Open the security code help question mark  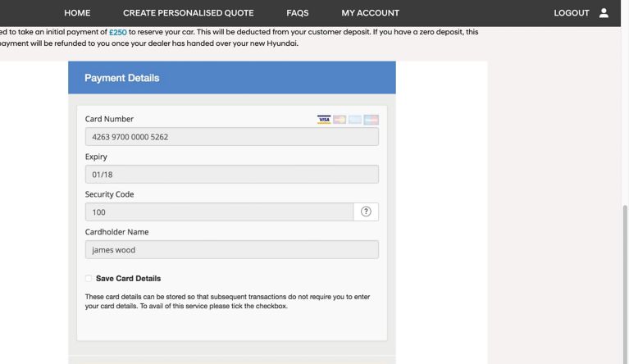(x=366, y=212)
